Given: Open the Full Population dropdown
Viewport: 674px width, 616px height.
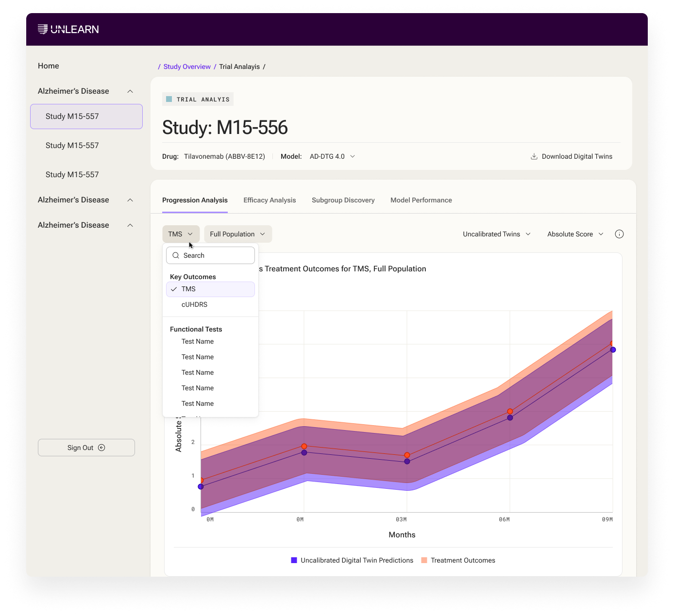Looking at the screenshot, I should tap(238, 234).
